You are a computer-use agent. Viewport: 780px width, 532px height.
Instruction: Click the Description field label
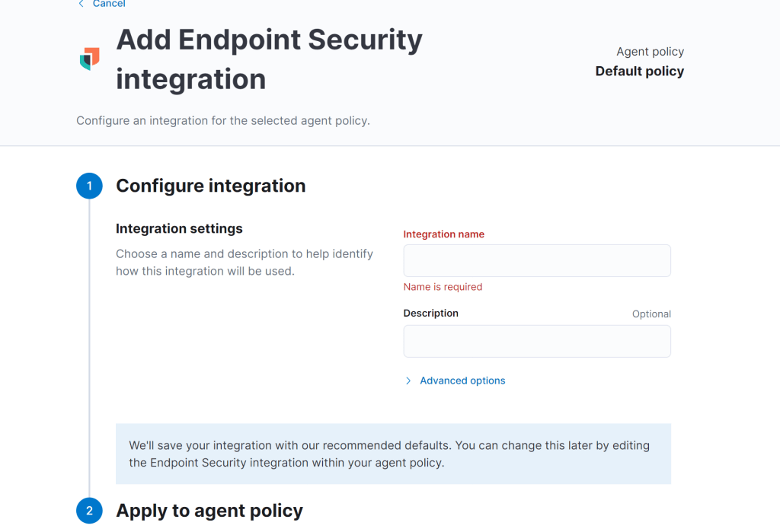(430, 313)
